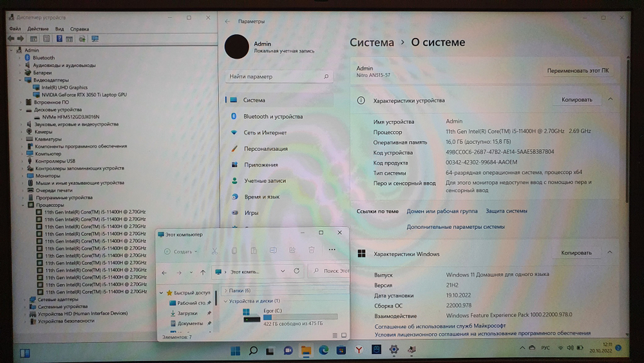Collapse the Видеоадаптеры node in Device Manager
Viewport: 644px width, 363px height.
pyautogui.click(x=20, y=80)
